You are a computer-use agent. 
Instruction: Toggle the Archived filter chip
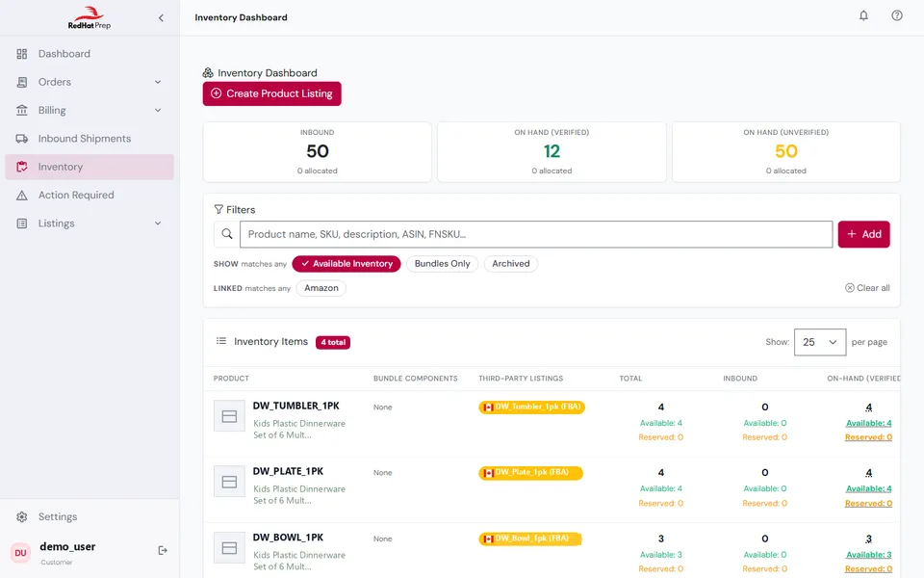pyautogui.click(x=511, y=264)
